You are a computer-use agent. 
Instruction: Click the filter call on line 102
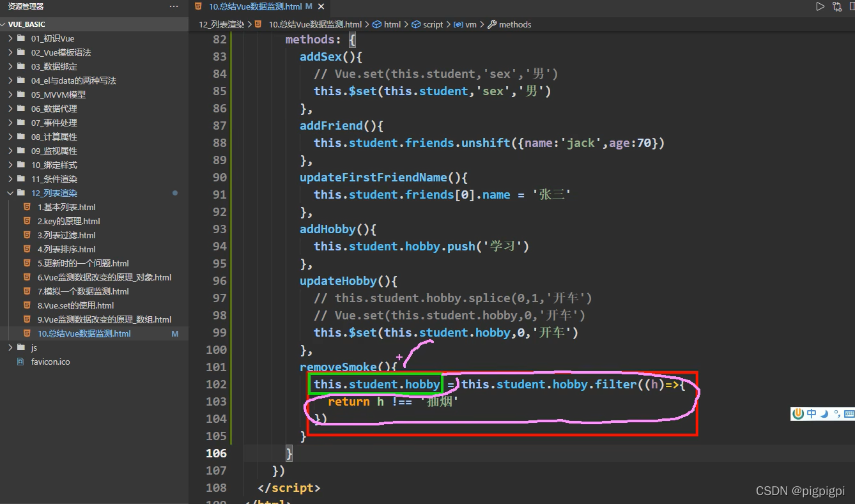pos(616,384)
